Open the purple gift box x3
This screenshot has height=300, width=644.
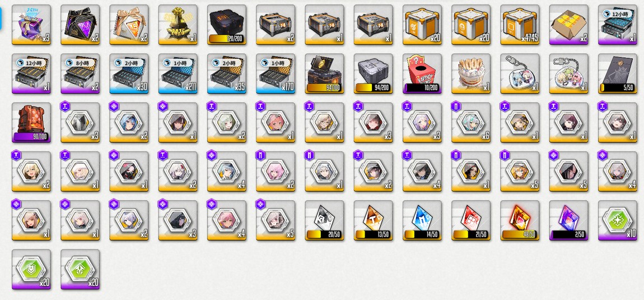pos(31,24)
